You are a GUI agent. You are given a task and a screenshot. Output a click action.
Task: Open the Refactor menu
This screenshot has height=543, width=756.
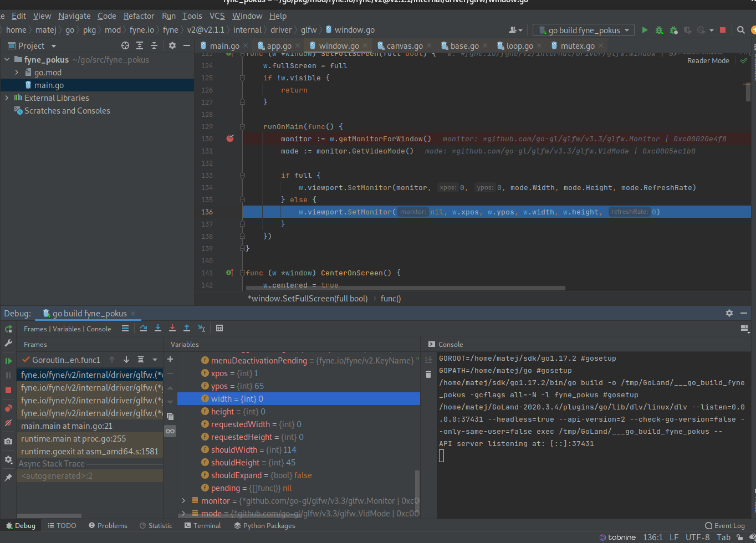click(139, 16)
